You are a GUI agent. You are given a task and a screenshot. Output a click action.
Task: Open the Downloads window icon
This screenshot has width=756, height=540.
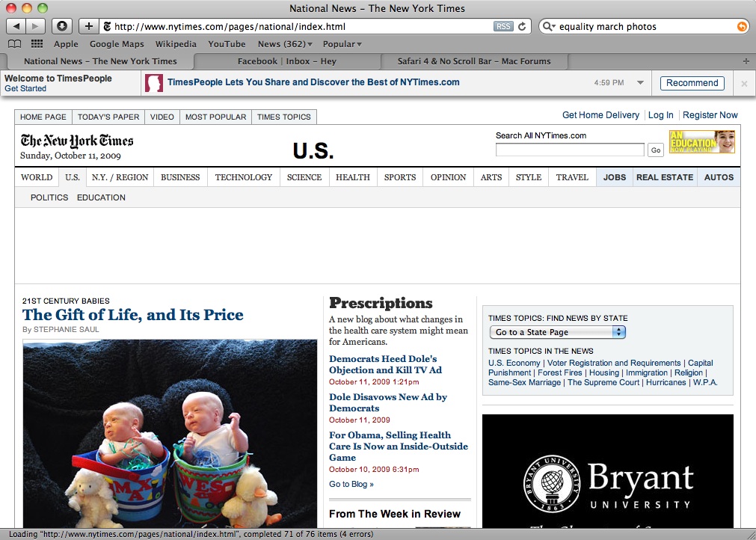point(62,26)
